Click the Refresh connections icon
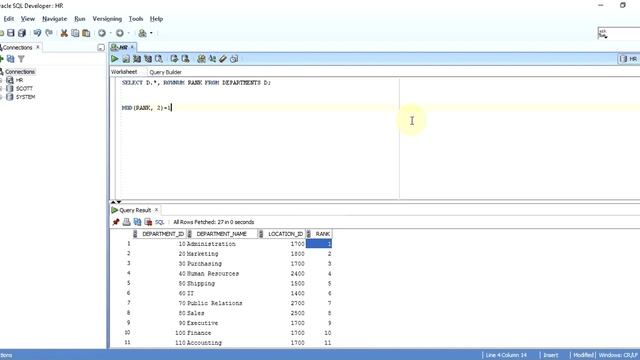 coord(11,59)
